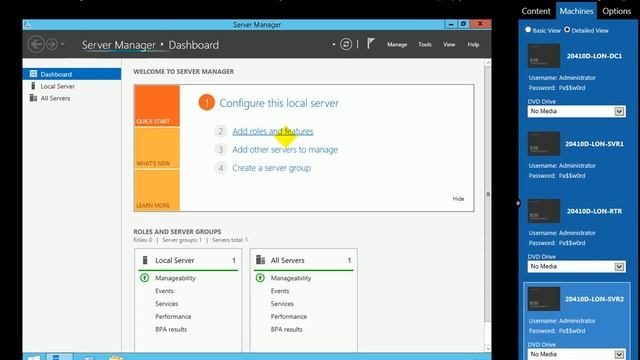
Task: Open Manageability in Local Server tile
Action: 175,278
